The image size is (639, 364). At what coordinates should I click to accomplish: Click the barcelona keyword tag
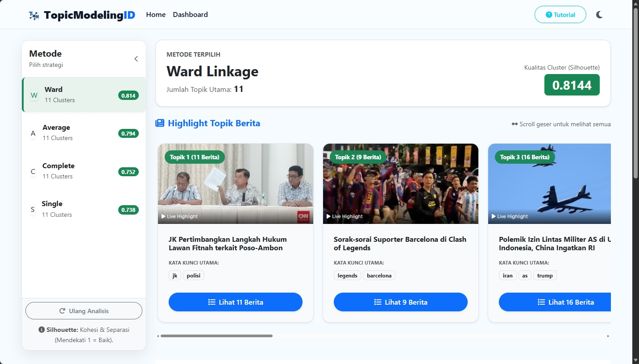(379, 276)
